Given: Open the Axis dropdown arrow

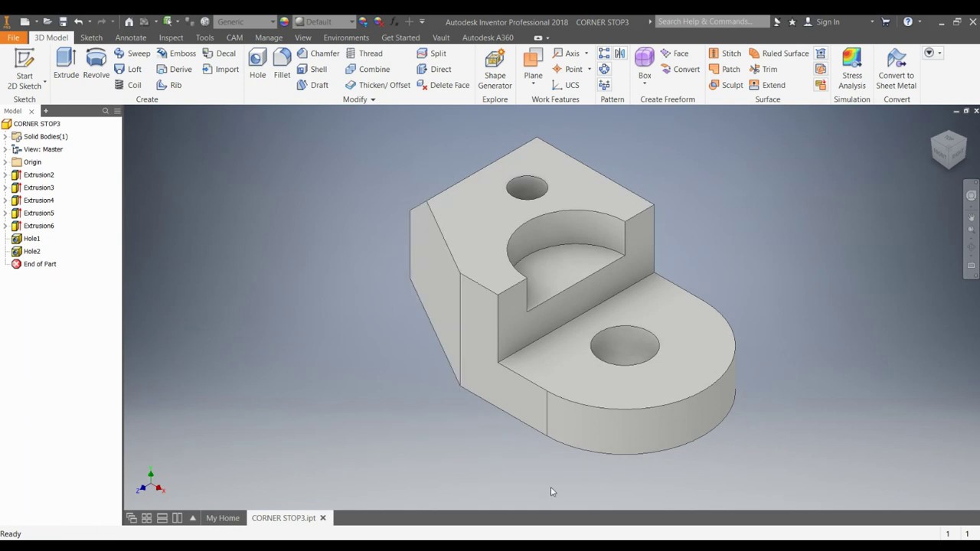Looking at the screenshot, I should point(586,54).
